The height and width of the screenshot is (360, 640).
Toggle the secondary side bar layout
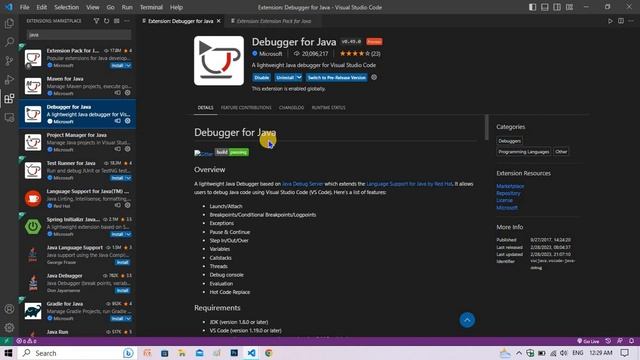(x=557, y=7)
